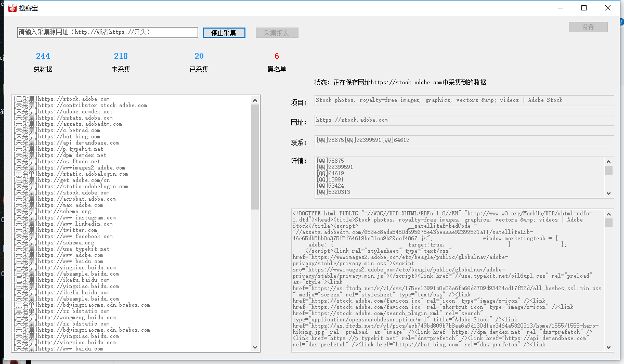
Task: Select the adobe.demdex.net list row
Action: (132, 111)
